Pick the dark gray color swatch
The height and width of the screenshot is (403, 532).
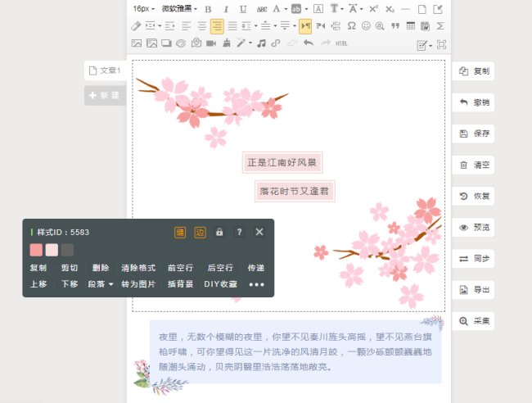pos(67,250)
